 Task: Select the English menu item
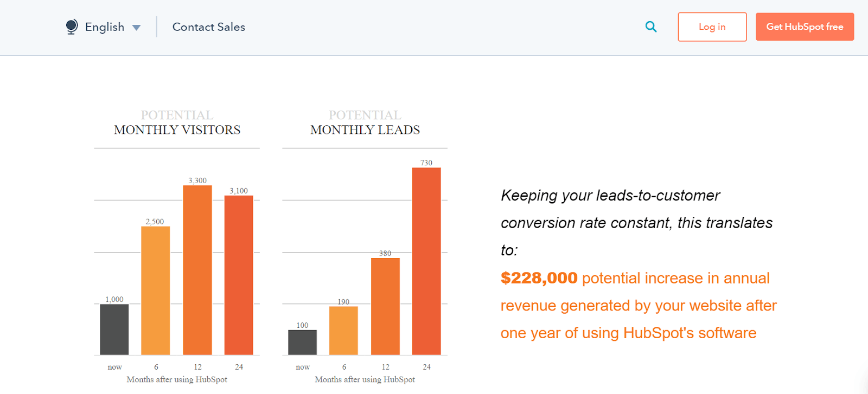coord(105,27)
